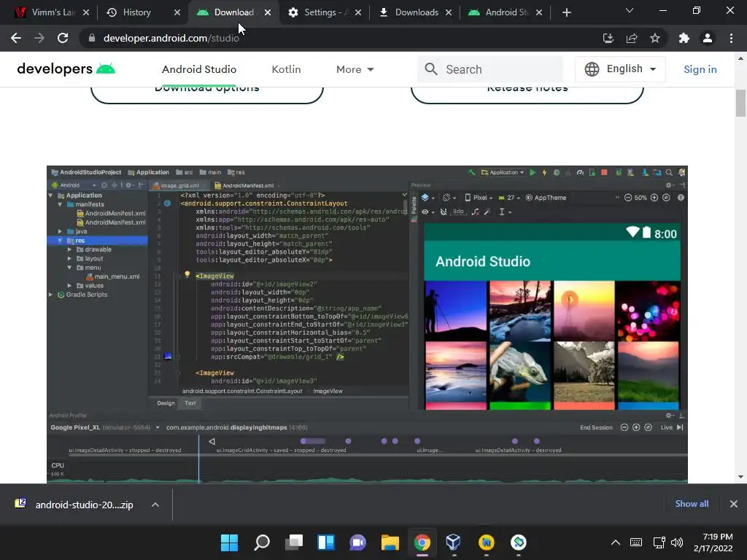Open the VirtualBox cube taskbar icon
747x560 pixels.
click(454, 542)
